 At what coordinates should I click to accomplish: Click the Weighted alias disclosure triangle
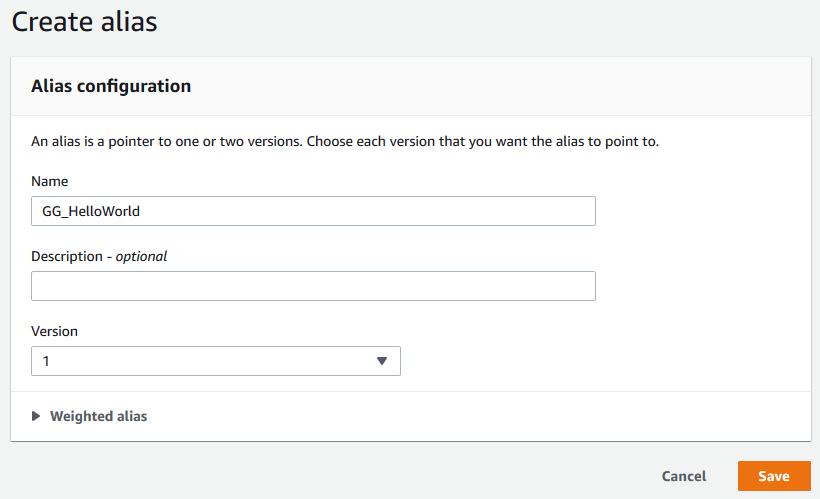37,416
